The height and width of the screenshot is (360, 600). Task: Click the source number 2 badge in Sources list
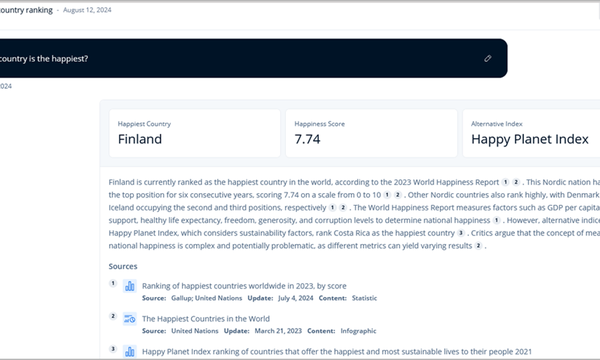(113, 316)
